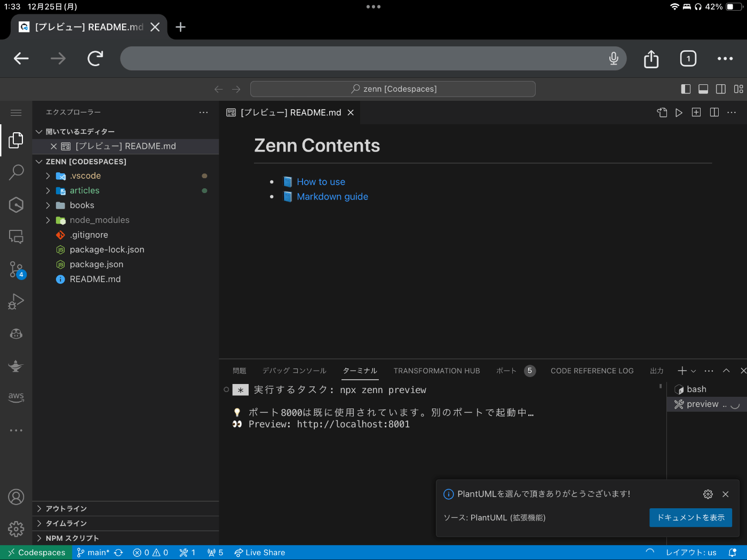
Task: Open the Search view in activity bar
Action: (16, 172)
